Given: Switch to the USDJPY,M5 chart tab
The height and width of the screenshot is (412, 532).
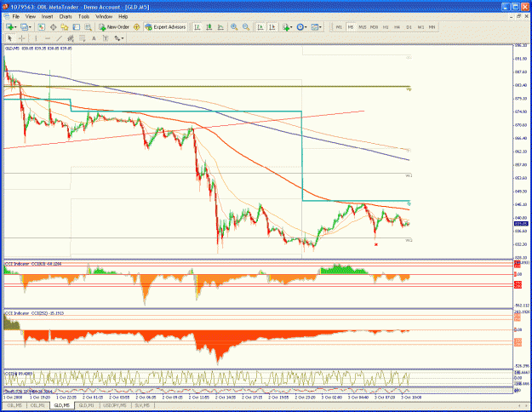Looking at the screenshot, I should click(115, 405).
